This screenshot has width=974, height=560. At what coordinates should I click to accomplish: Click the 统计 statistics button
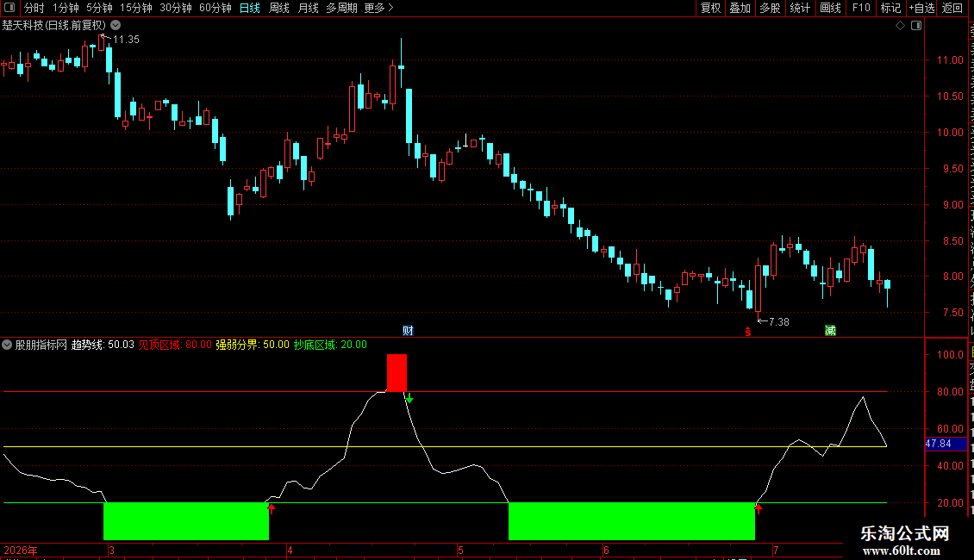(799, 8)
